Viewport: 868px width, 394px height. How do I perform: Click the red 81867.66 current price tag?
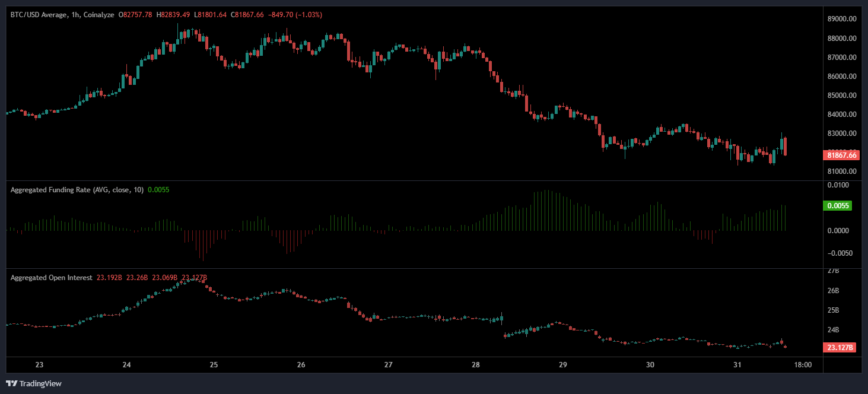tap(841, 155)
